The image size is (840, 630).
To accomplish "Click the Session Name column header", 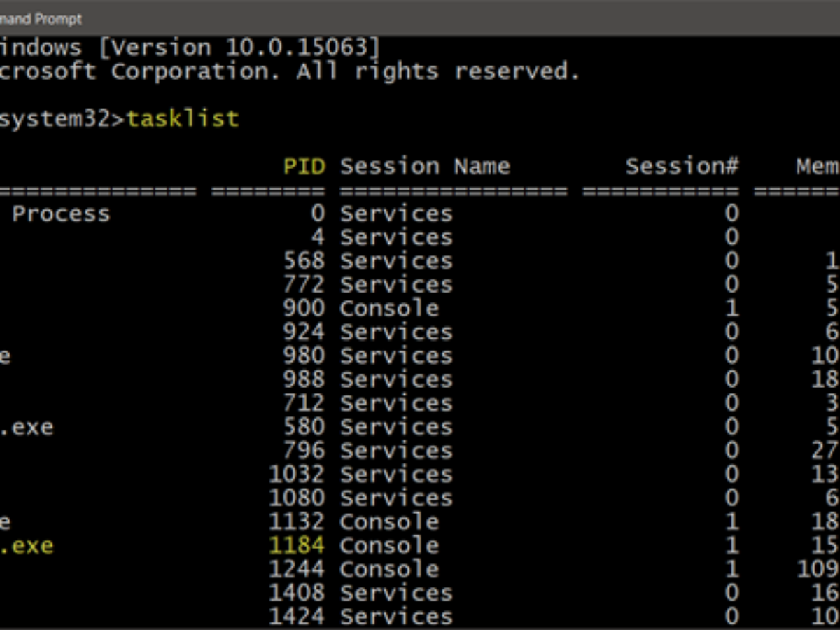I will 425,167.
